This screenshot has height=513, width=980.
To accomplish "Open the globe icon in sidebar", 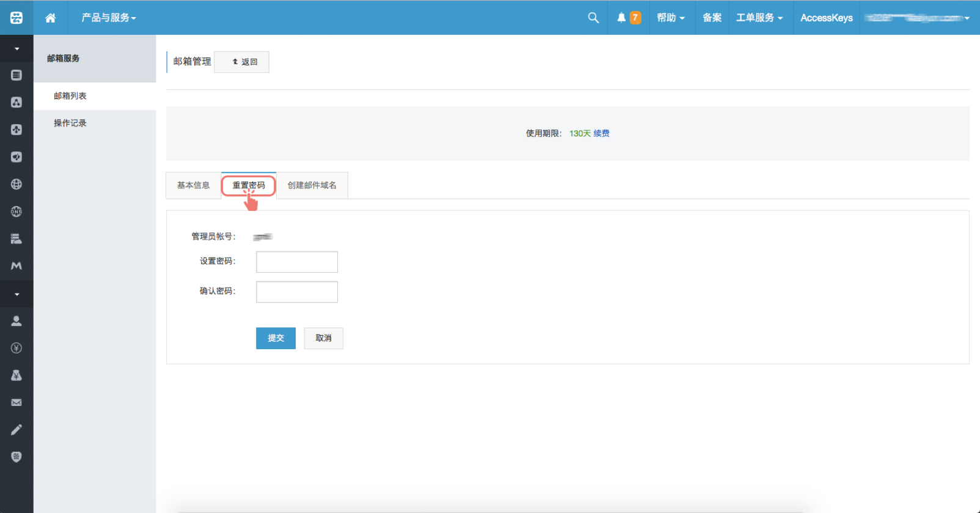I will [x=16, y=184].
